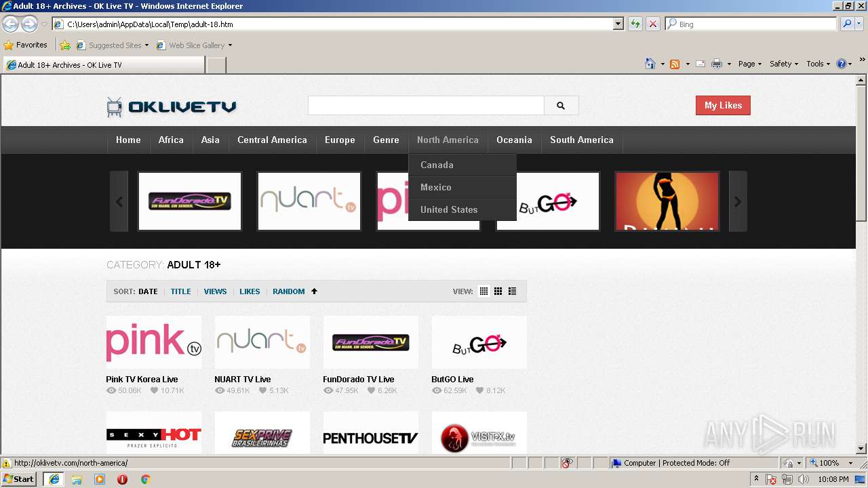868x488 pixels.
Task: Open Bing search provider dropdown
Action: [861, 24]
